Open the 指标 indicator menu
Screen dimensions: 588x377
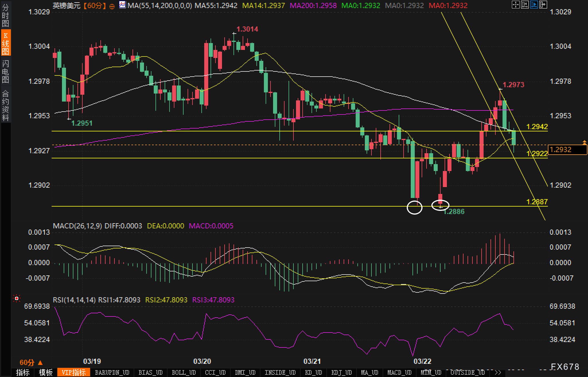coord(23,372)
